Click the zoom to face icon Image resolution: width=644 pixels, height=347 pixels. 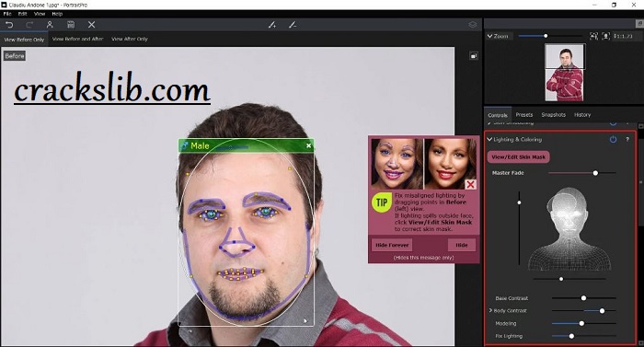[x=605, y=36]
